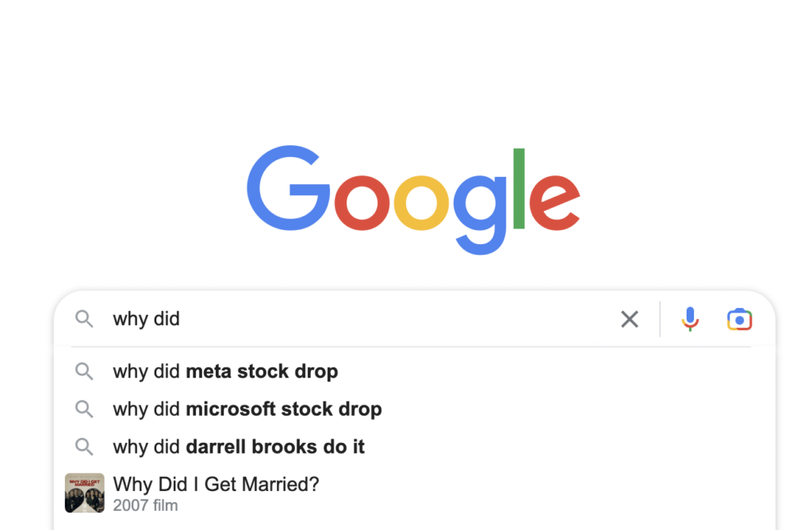Click the magnifier icon in search box
Image resolution: width=812 pixels, height=530 pixels.
click(x=84, y=319)
